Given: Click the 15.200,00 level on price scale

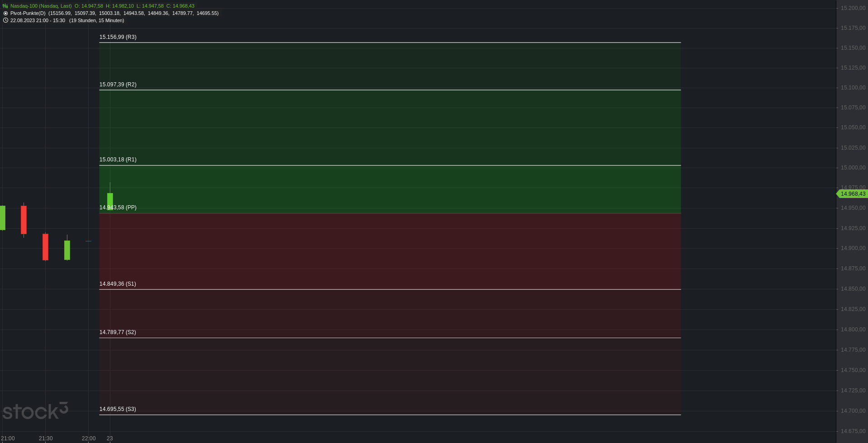Looking at the screenshot, I should point(853,8).
